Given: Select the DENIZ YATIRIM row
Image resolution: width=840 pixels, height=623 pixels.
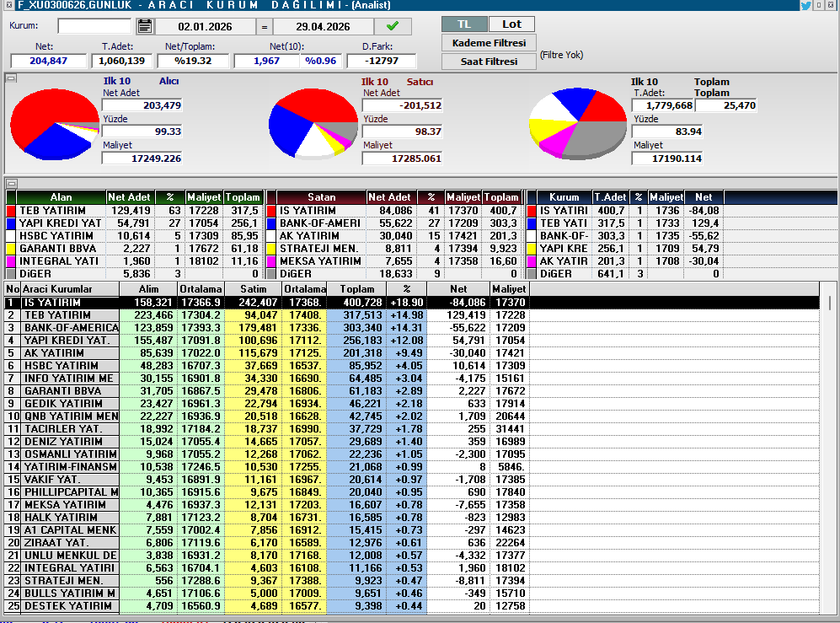Looking at the screenshot, I should point(411,442).
